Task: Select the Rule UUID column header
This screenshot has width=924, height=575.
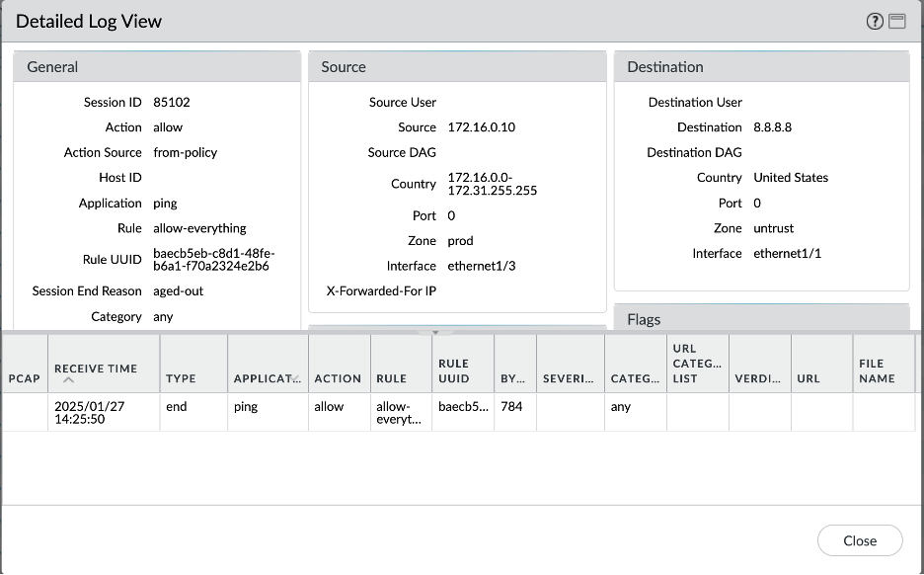Action: (454, 370)
